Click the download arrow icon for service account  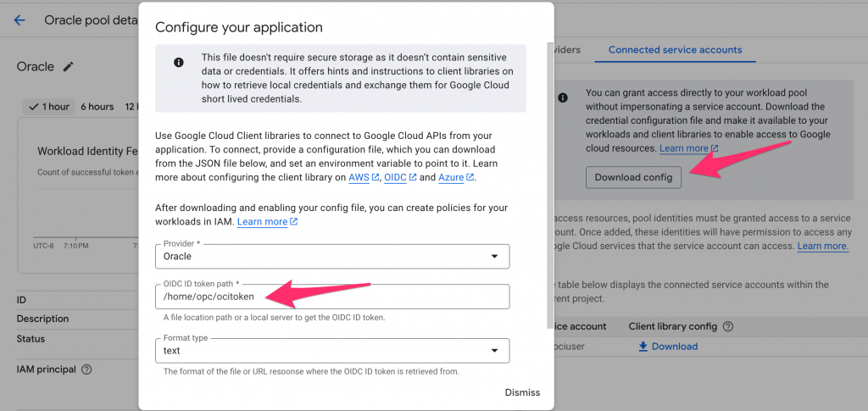(643, 346)
